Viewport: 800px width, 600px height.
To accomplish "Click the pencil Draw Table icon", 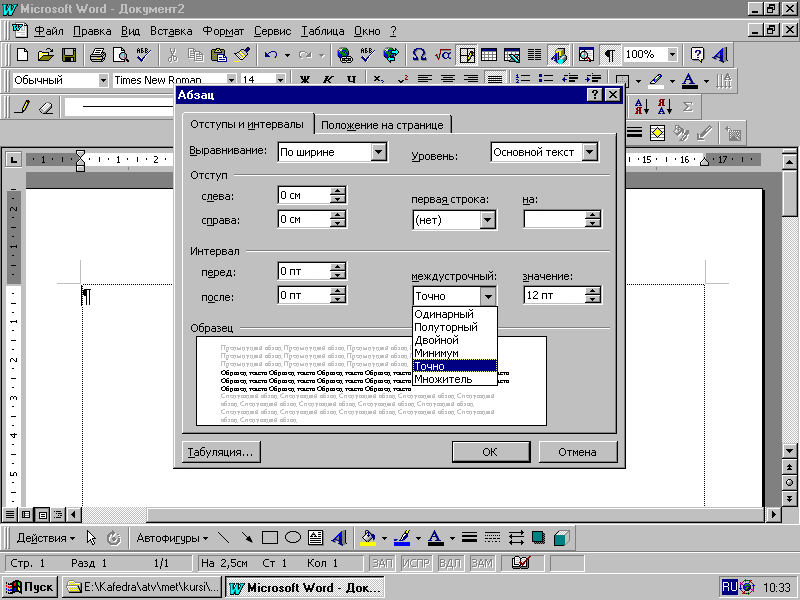I will click(22, 107).
